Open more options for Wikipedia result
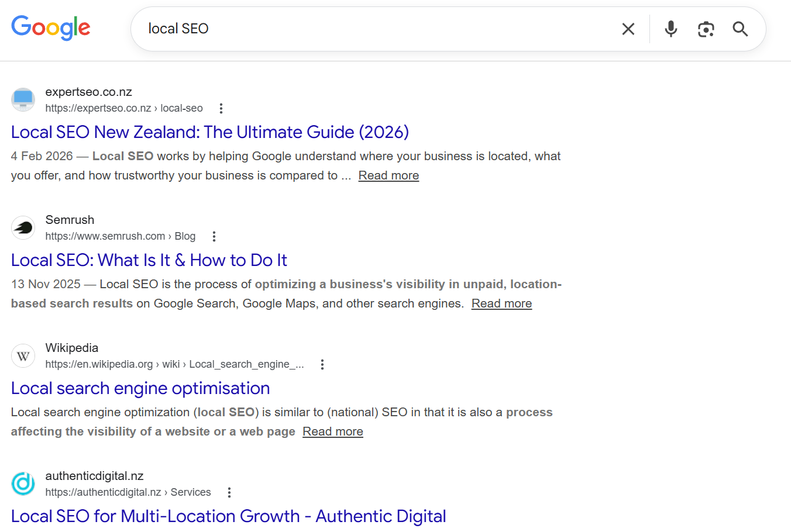The width and height of the screenshot is (791, 532). (x=322, y=364)
